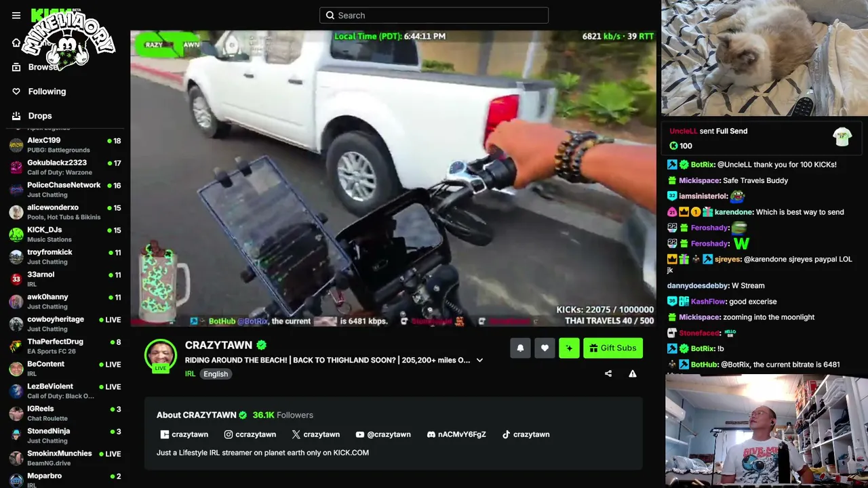
Task: Open Moparbro channel in sidebar
Action: click(x=65, y=479)
